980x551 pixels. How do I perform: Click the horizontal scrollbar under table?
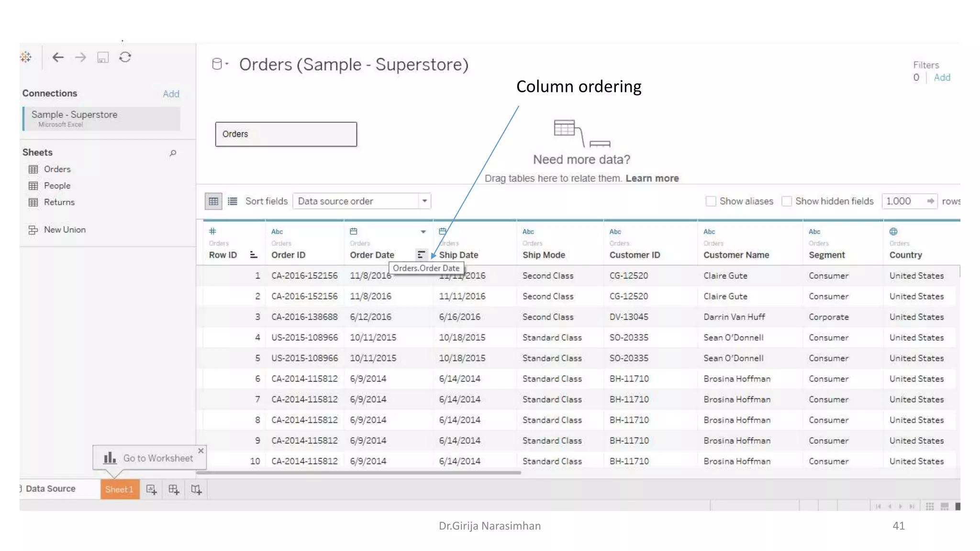coord(359,473)
